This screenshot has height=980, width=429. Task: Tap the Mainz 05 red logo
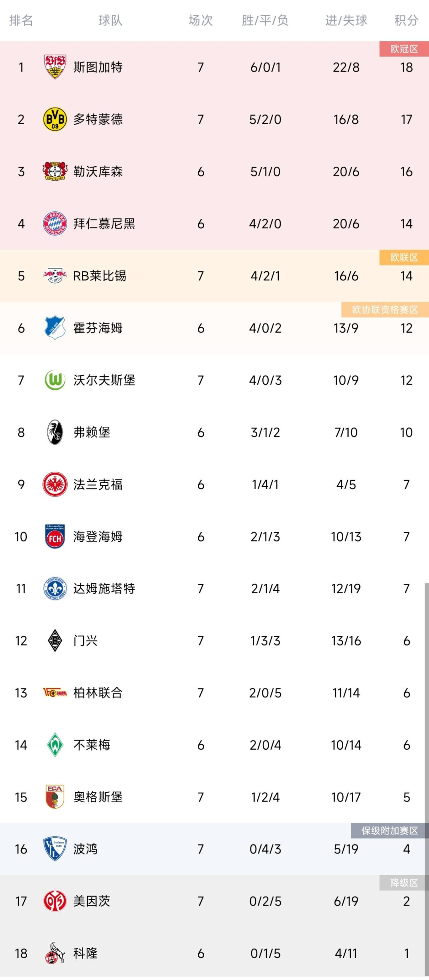coord(55,901)
